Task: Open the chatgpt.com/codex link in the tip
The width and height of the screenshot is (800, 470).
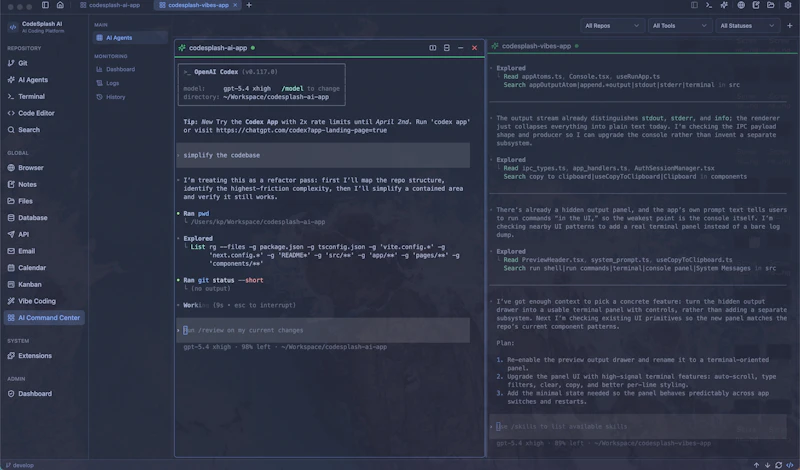Action: click(301, 131)
